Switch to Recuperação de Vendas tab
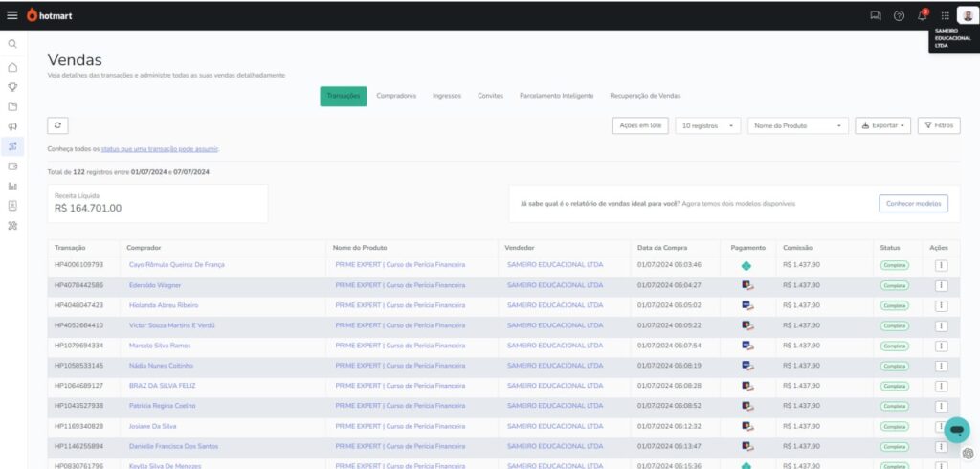Viewport: 980px width, 469px height. coord(645,97)
